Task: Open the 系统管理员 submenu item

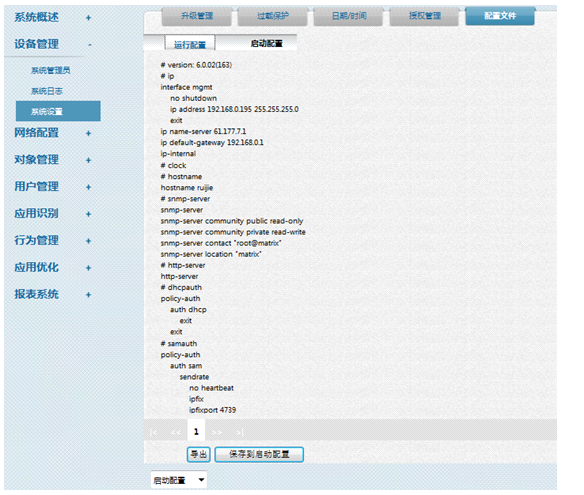Action: [x=51, y=70]
